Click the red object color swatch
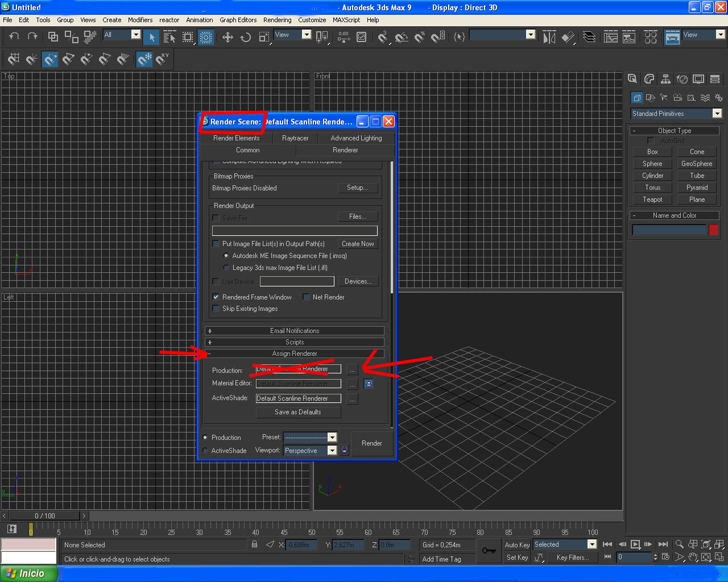Image resolution: width=728 pixels, height=582 pixels. 714,230
